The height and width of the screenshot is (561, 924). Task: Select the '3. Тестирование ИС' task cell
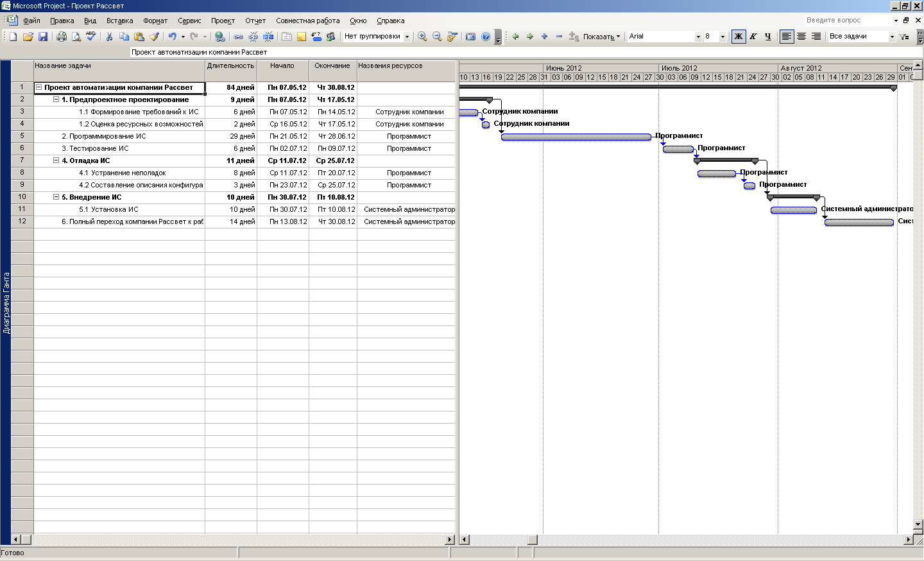119,148
